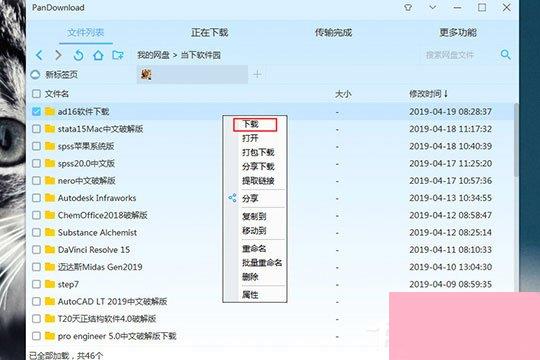
Task: Click the ad16软件下载 folder icon
Action: click(50, 111)
